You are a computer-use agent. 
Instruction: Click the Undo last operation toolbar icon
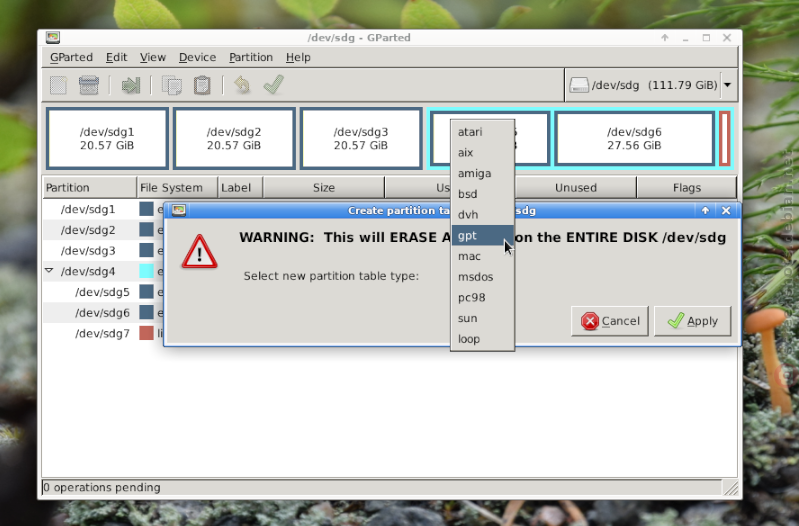[x=242, y=85]
